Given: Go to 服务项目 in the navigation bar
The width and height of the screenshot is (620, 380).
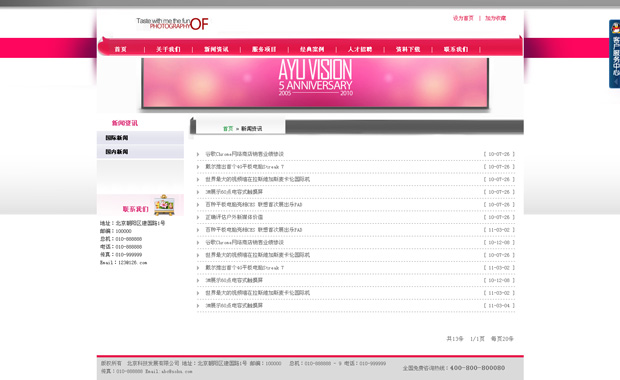Looking at the screenshot, I should click(x=264, y=49).
